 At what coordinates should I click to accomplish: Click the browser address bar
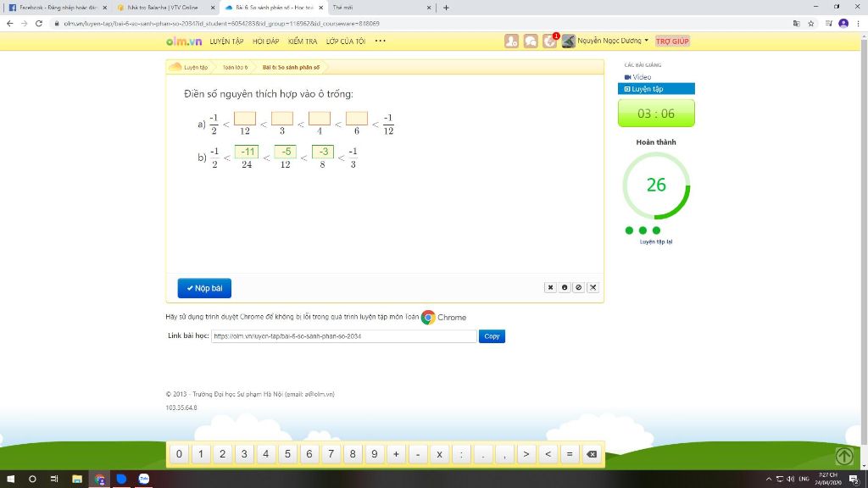pos(420,23)
